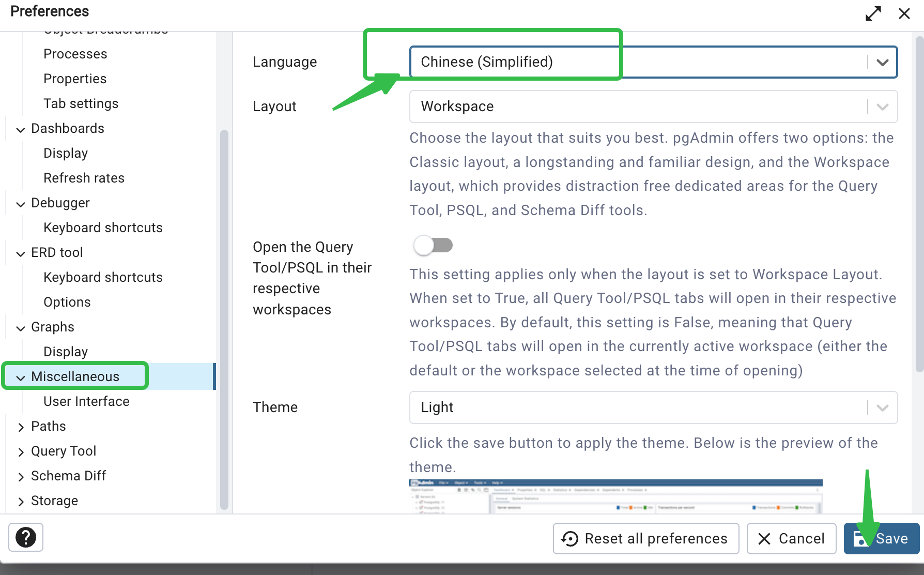The image size is (924, 575).
Task: Click the Save button
Action: click(x=882, y=538)
